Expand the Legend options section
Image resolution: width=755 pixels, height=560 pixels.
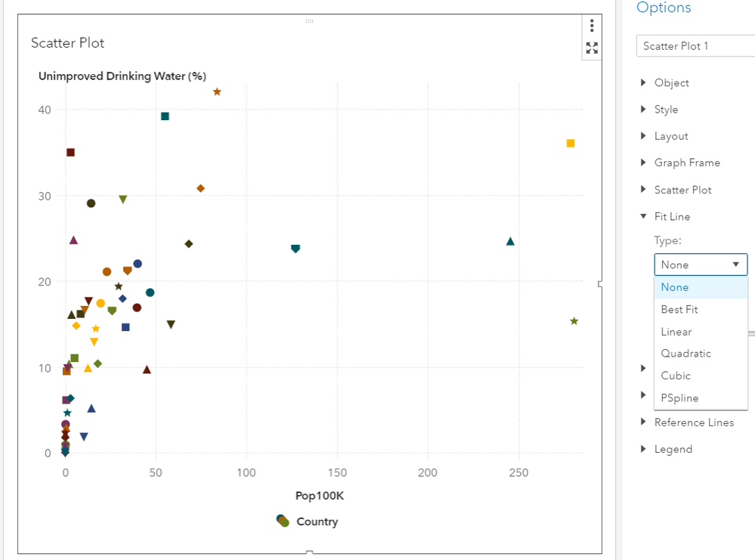[644, 449]
